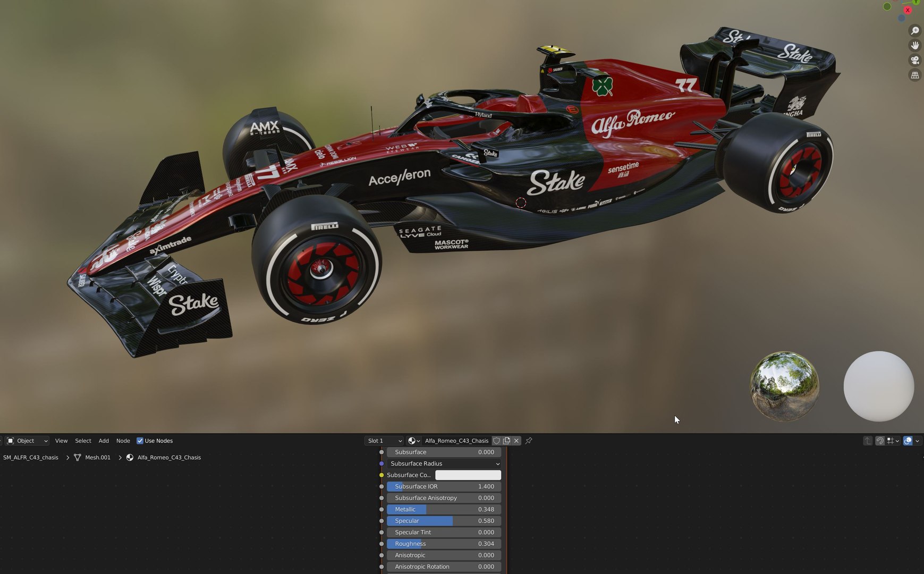
Task: Click the parent node tree arrow icon
Action: coord(868,441)
